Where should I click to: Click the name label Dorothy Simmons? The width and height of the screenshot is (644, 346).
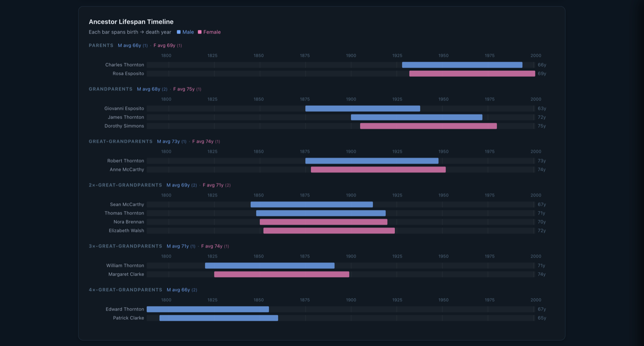tap(124, 126)
